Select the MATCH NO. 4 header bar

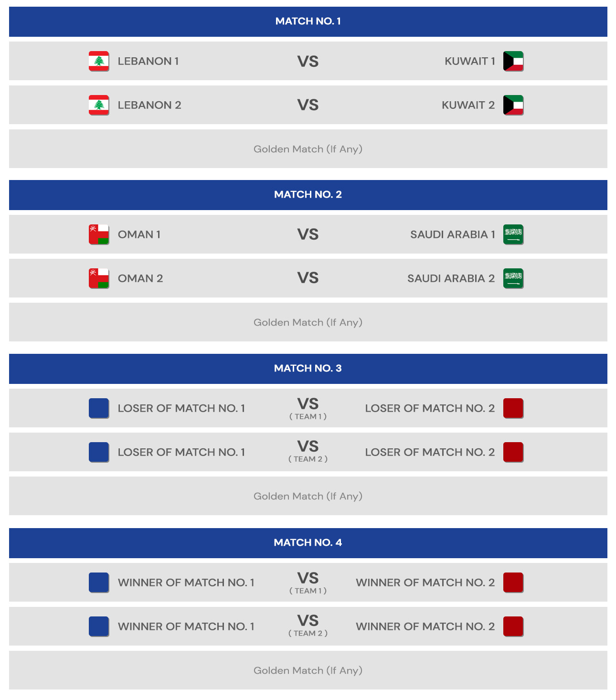pyautogui.click(x=308, y=543)
